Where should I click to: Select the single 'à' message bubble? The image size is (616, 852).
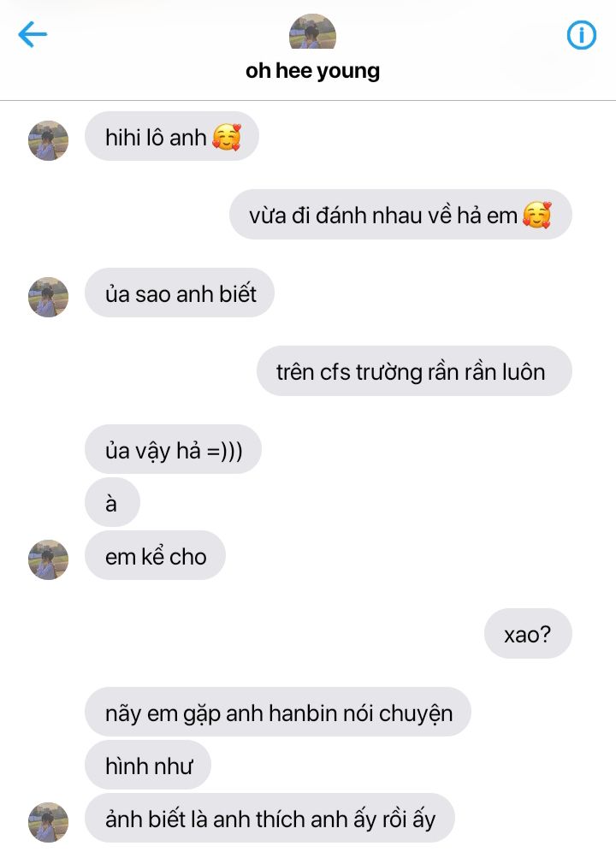pos(113,503)
